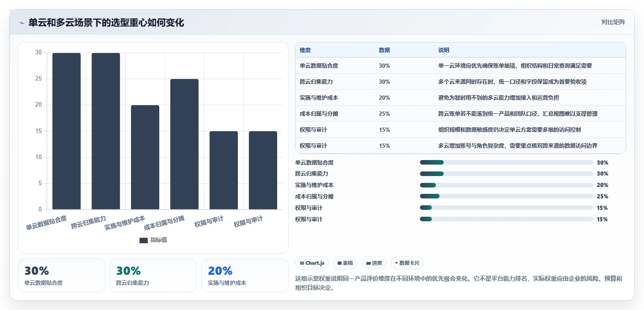
Task: Click the 实施与维护成本 cell in the table
Action: pos(319,98)
